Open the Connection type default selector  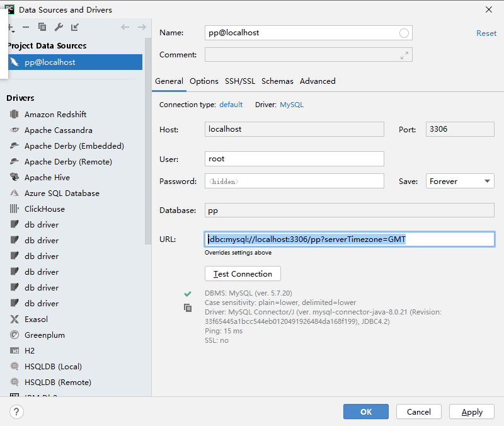[231, 105]
